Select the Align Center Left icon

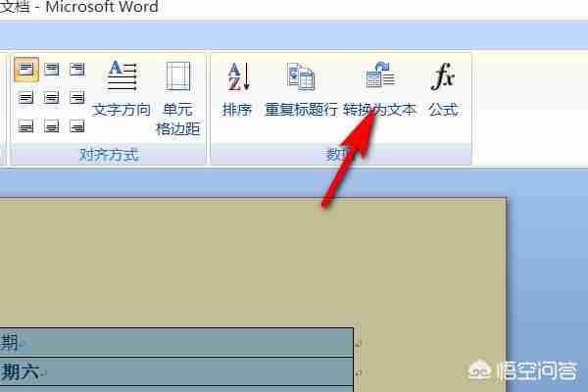tap(25, 98)
